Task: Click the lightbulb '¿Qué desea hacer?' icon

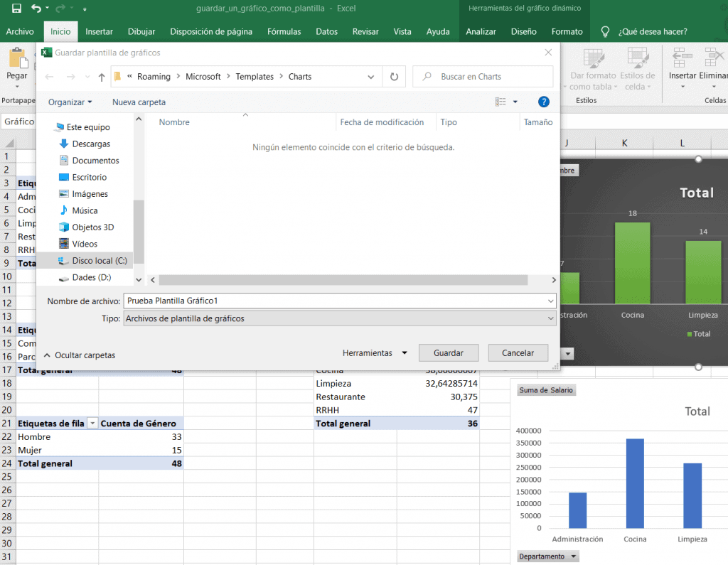Action: point(604,31)
